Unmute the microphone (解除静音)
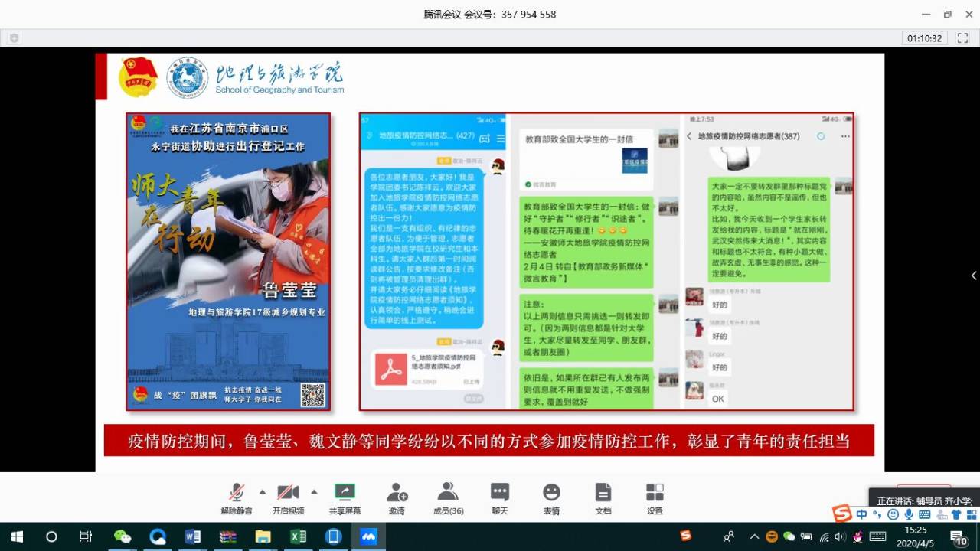This screenshot has width=980, height=551. 237,492
